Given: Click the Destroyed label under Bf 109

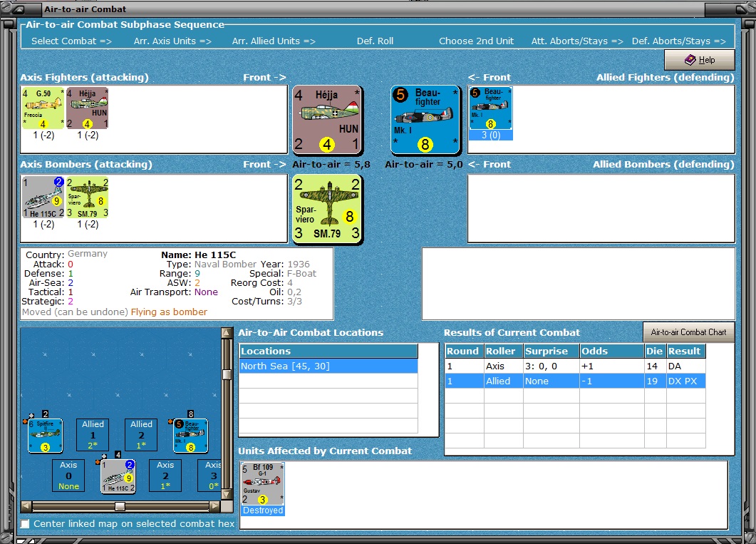Looking at the screenshot, I should 263,510.
